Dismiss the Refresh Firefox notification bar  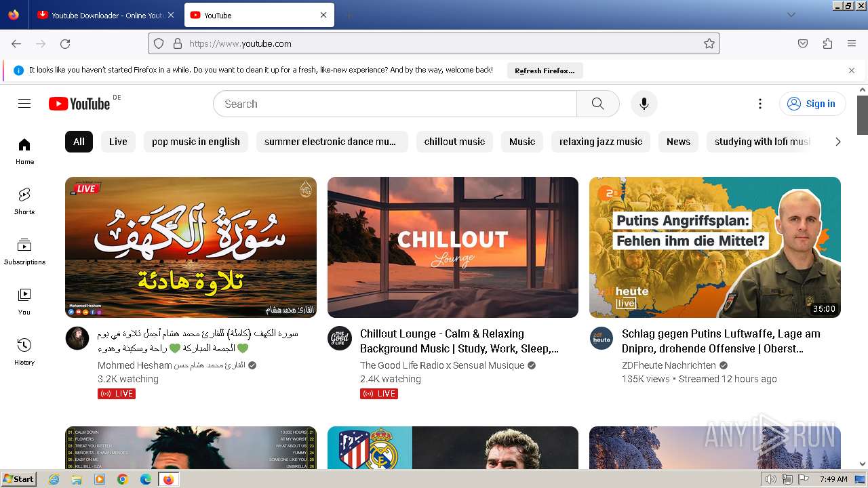tap(852, 70)
